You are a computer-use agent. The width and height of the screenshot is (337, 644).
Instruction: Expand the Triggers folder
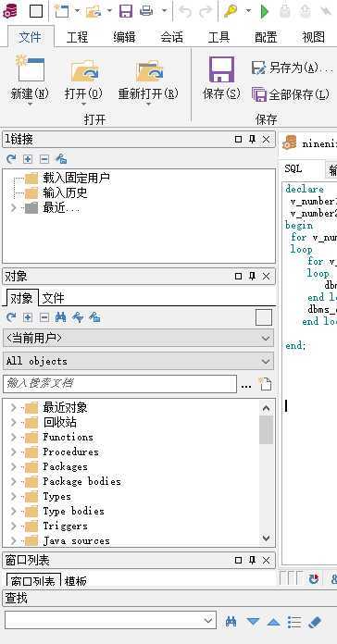[x=13, y=526]
